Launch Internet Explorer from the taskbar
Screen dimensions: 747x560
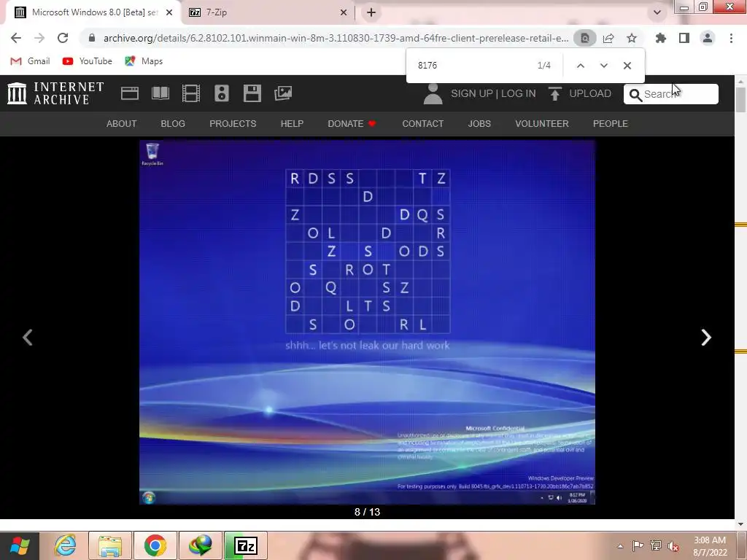(x=64, y=545)
